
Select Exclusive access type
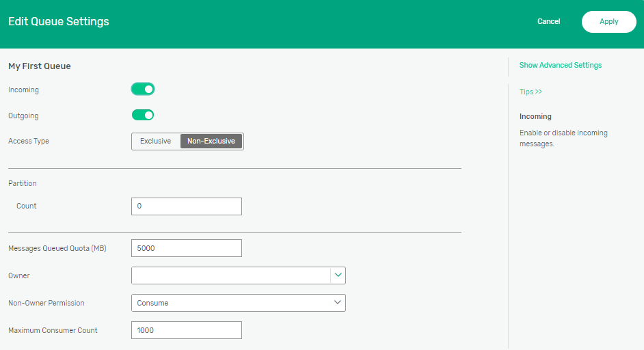[156, 142]
